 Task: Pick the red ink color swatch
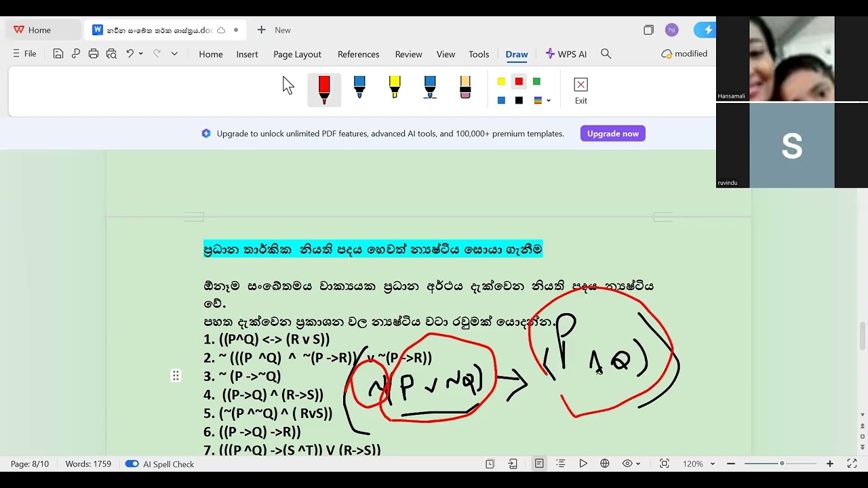click(519, 81)
